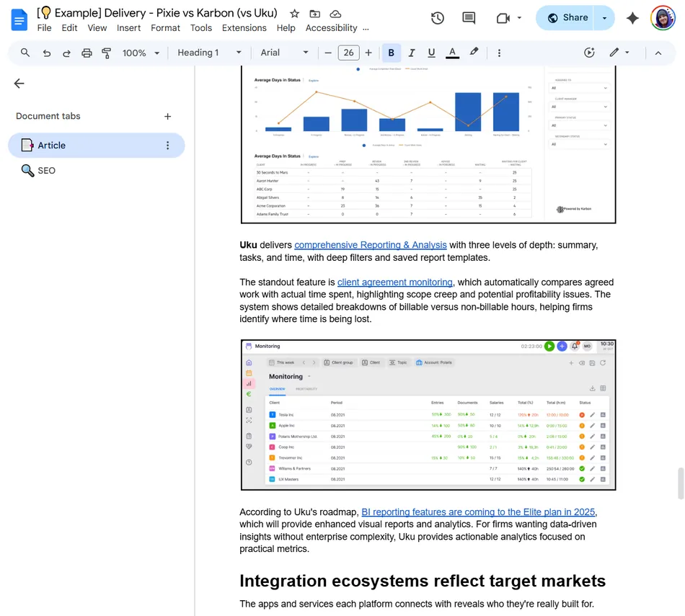Open version history
The image size is (685, 616).
click(438, 19)
